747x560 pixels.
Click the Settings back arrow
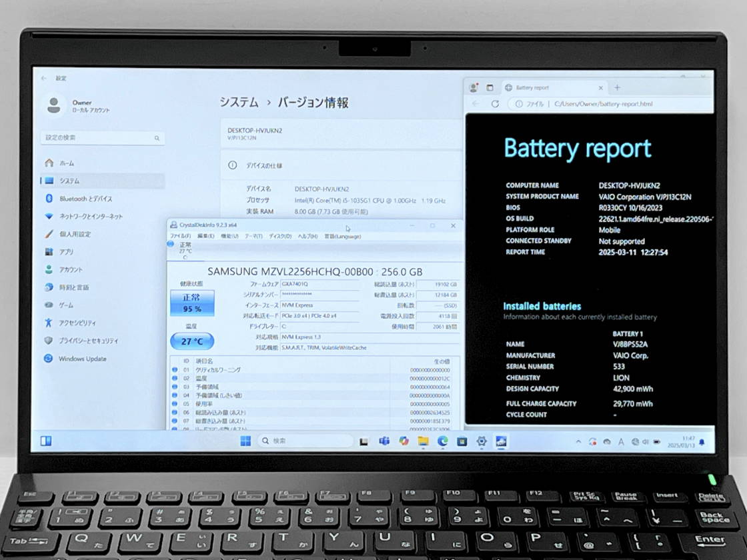coord(44,78)
